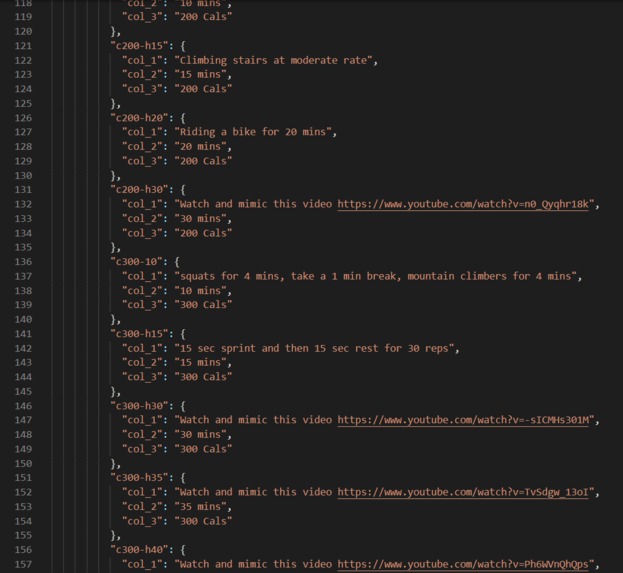Click line number 136
Image resolution: width=623 pixels, height=573 pixels.
coord(23,262)
